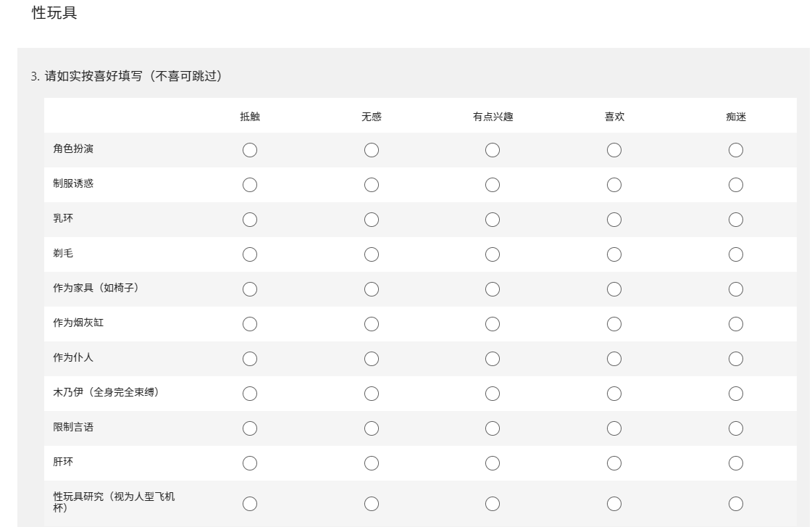812x527 pixels.
Task: Select 抵触 for 性玩具研究 row
Action: pyautogui.click(x=250, y=504)
